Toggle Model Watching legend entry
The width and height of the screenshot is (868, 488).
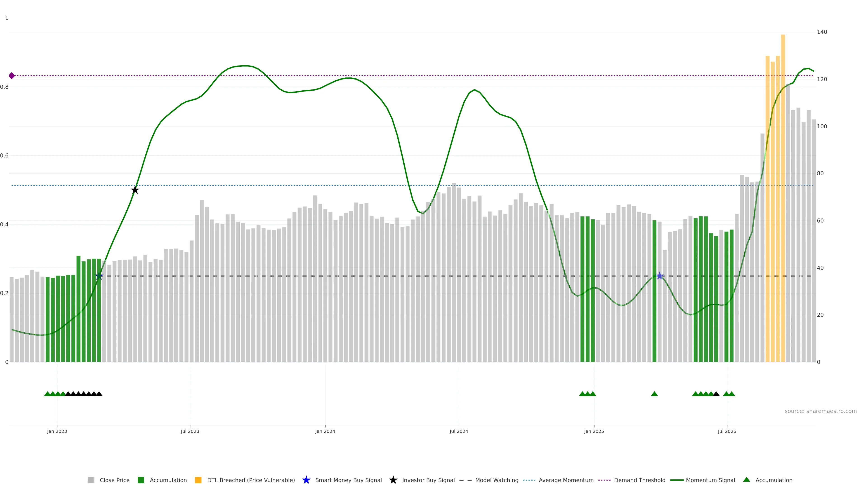(496, 480)
